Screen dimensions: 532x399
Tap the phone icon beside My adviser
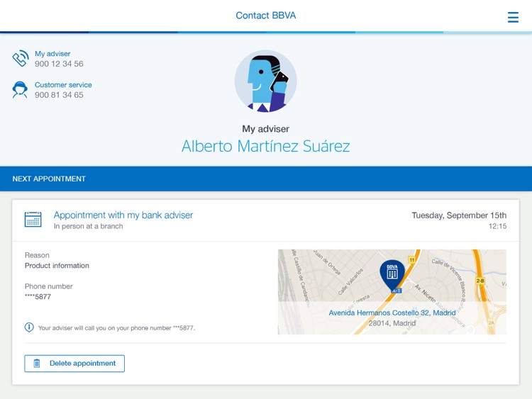21,58
